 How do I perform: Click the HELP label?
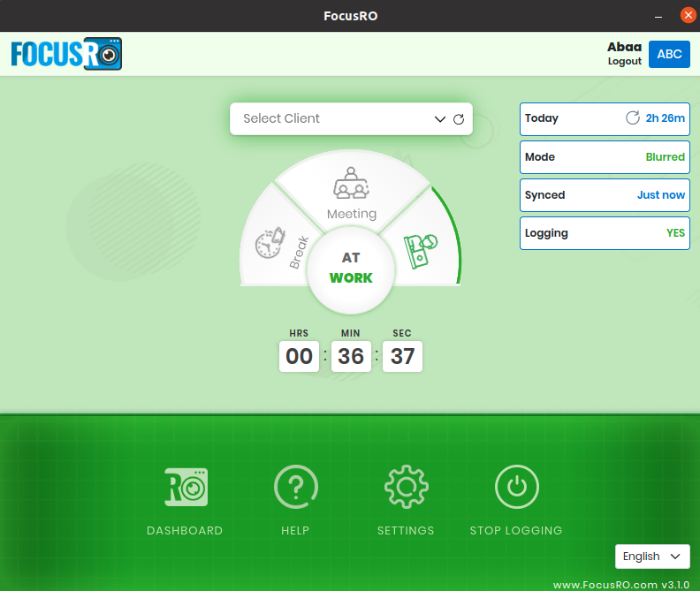coord(295,530)
